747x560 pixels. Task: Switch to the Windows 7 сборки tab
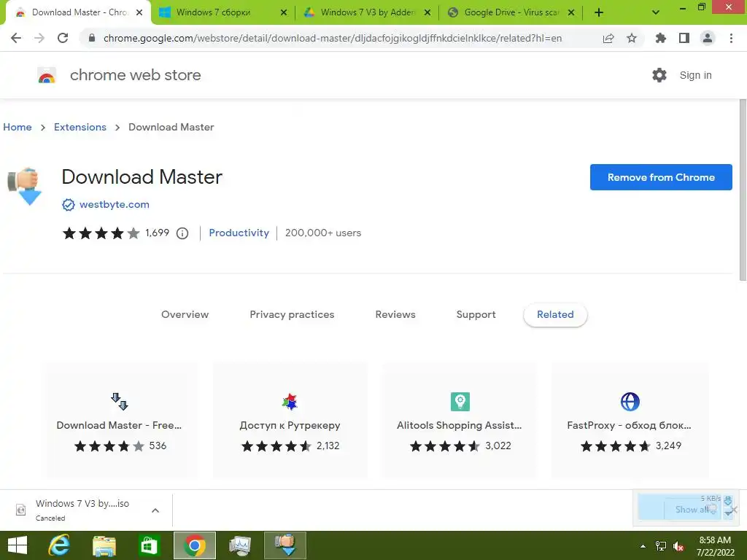(222, 12)
